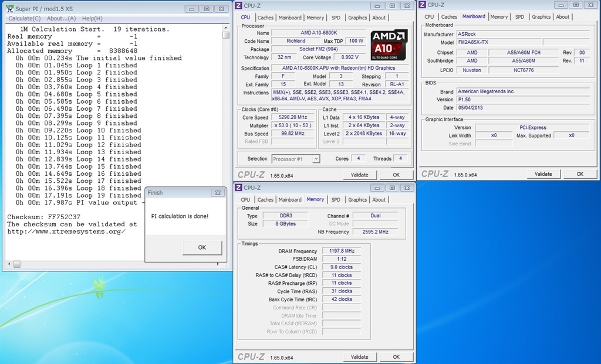Screen dimensions: 601x364
Task: Click the Code Name value 'Richland'
Action: 296,41
